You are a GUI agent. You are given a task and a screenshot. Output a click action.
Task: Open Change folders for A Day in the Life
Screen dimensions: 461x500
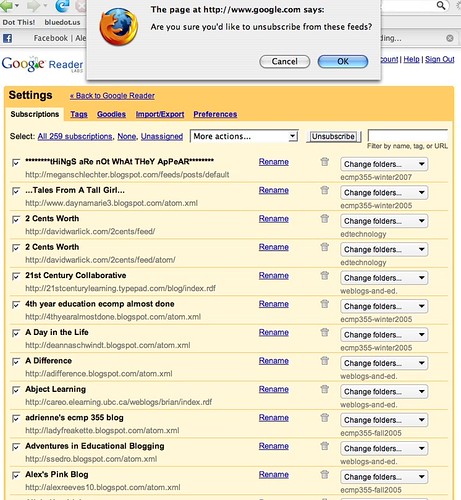pyautogui.click(x=384, y=335)
